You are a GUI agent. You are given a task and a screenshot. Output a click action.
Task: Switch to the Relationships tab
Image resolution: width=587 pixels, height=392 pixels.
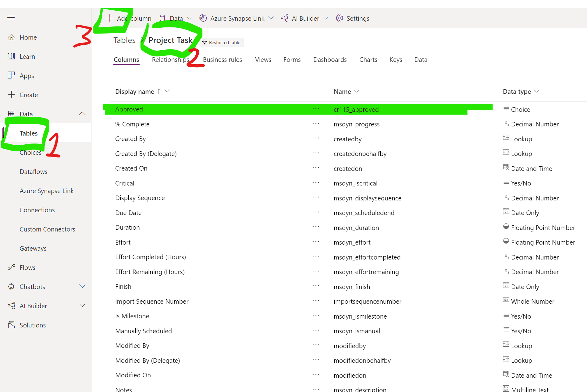click(170, 60)
